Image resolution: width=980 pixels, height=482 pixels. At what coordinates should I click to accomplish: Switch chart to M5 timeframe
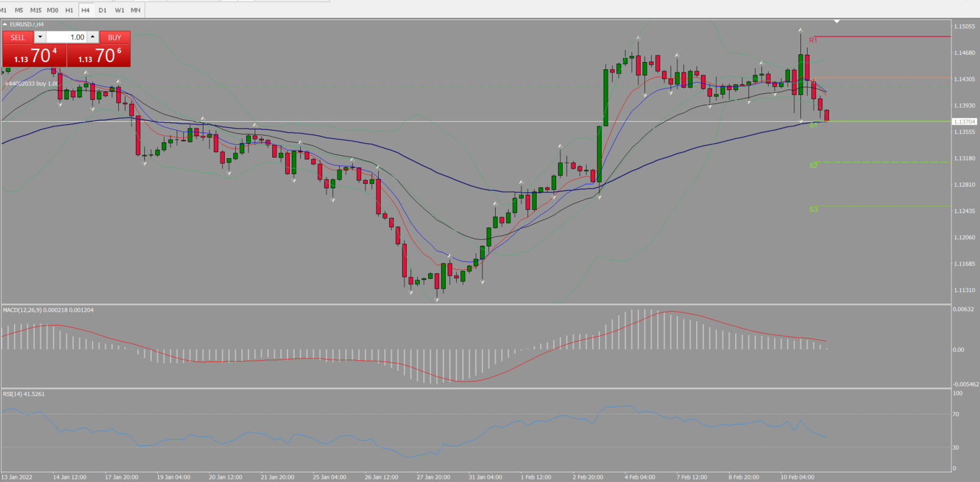click(x=19, y=10)
